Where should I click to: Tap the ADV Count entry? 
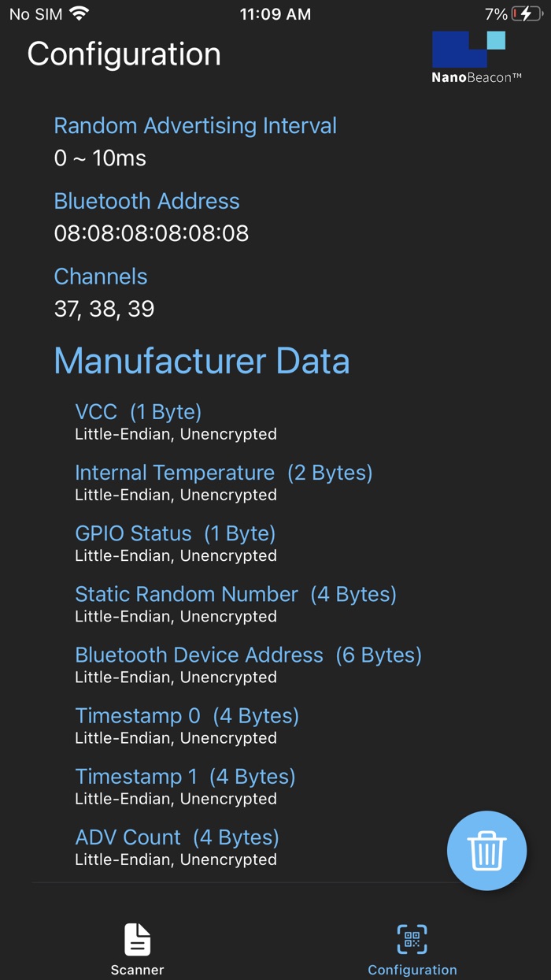[x=176, y=837]
